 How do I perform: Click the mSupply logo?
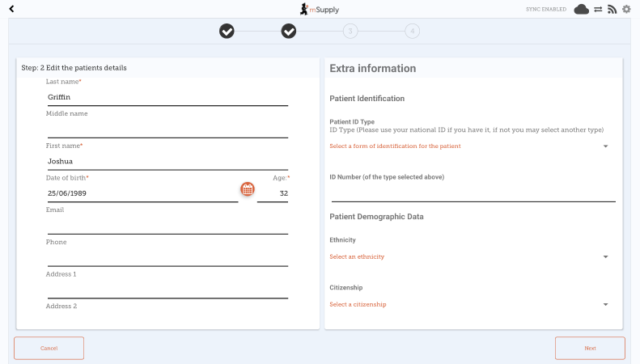click(x=320, y=9)
